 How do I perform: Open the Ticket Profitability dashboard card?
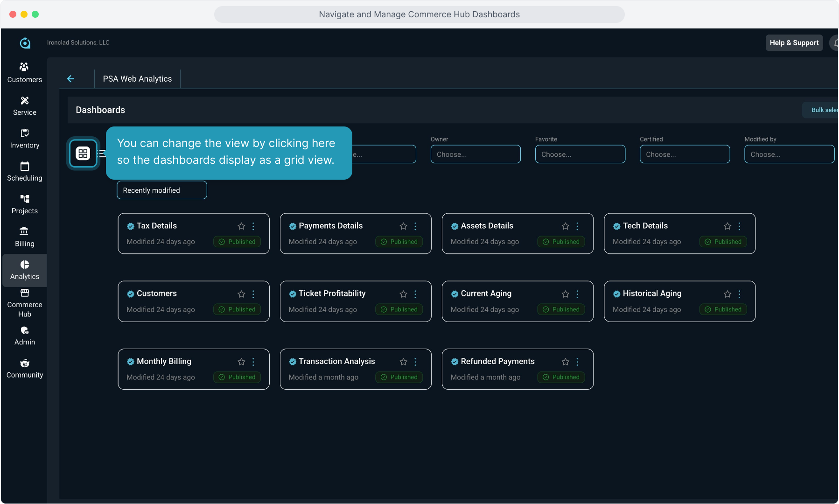coord(332,294)
